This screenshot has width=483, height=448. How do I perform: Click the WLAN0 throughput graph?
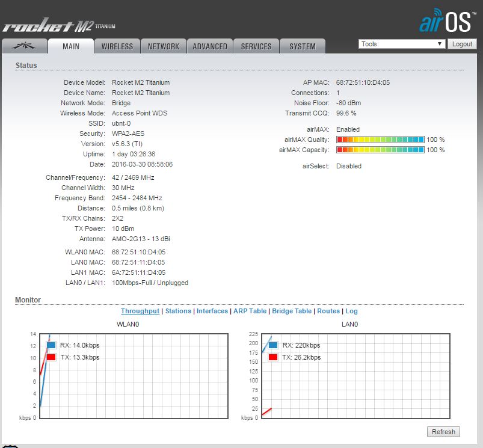(134, 376)
